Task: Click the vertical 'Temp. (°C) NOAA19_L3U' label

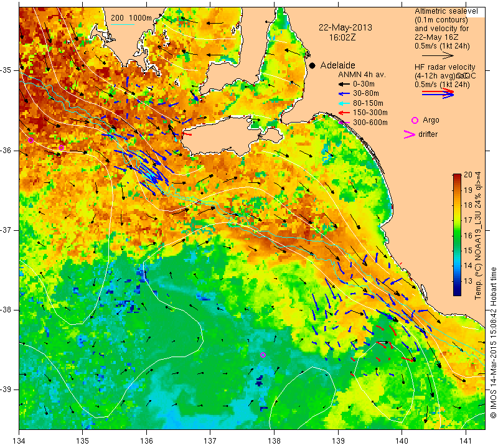Action: [478, 236]
